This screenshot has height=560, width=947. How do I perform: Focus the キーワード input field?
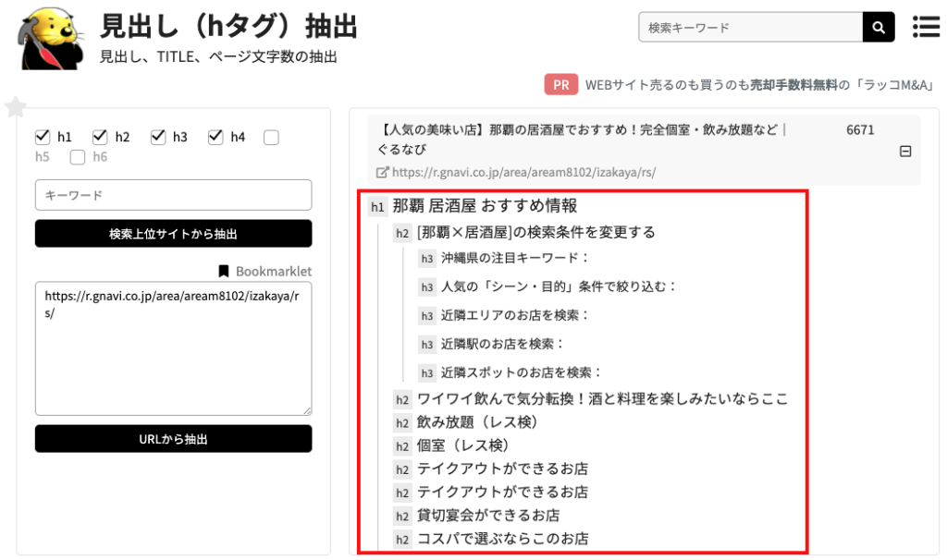point(173,195)
